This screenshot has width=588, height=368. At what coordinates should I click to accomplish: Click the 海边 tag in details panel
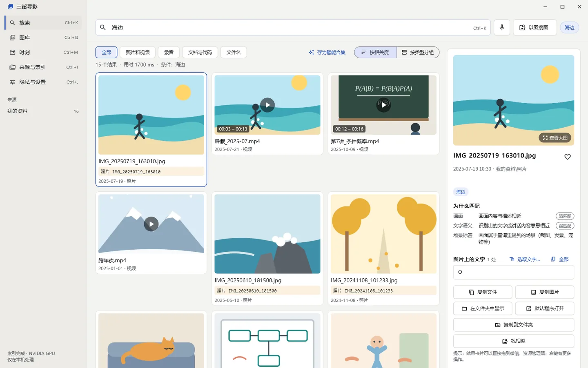coord(461,192)
